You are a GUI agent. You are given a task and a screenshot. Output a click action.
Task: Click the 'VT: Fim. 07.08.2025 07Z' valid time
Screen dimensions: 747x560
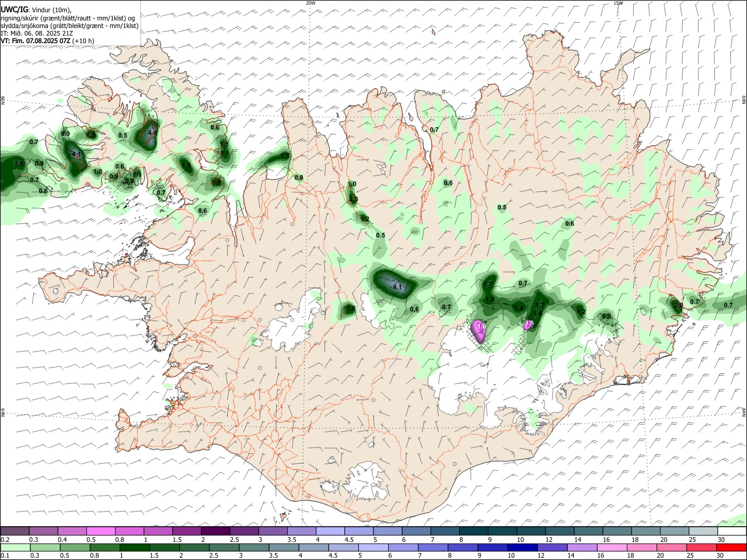click(36, 41)
